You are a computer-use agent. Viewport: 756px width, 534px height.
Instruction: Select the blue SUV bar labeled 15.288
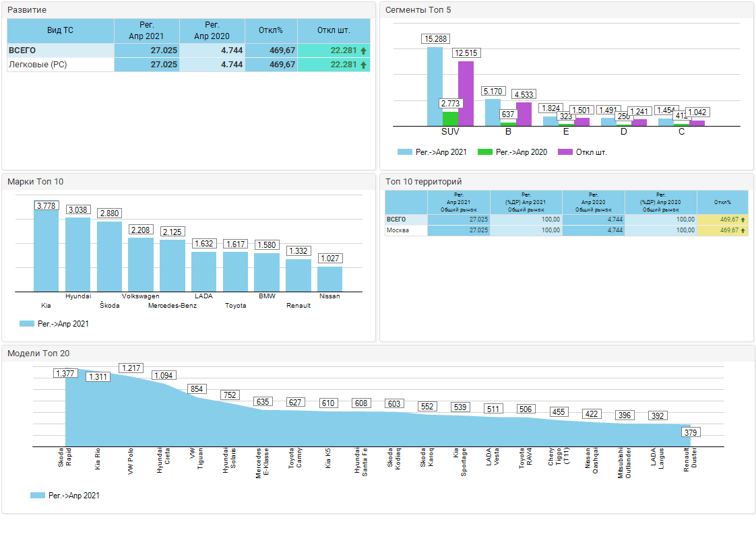tap(435, 88)
